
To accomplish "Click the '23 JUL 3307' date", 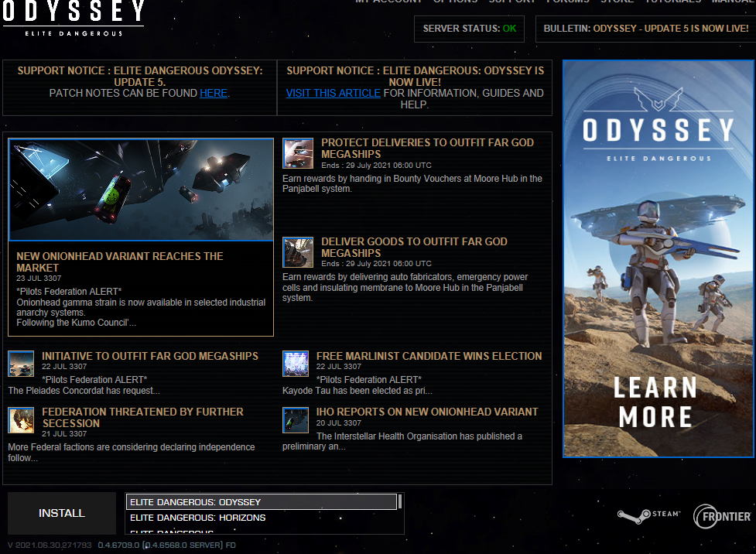I will tap(39, 279).
